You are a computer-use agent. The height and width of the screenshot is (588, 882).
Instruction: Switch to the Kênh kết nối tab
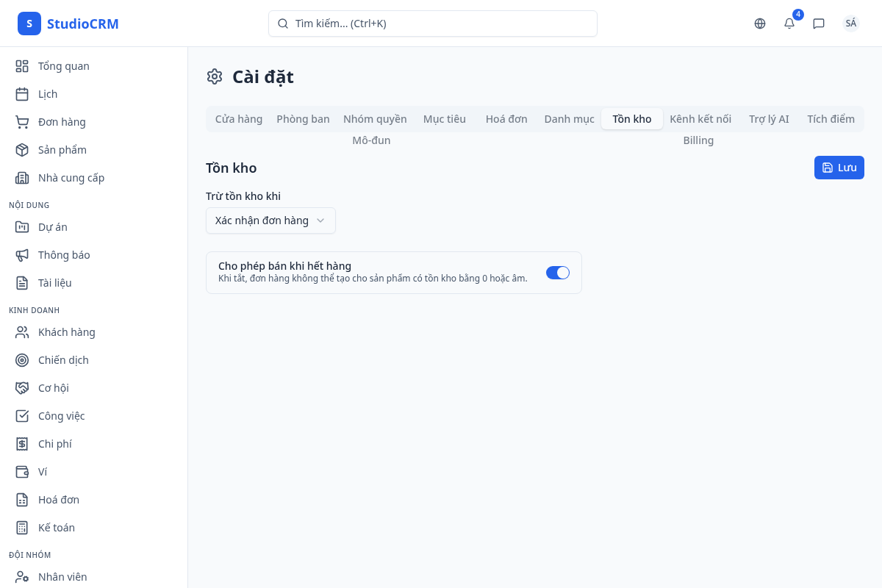tap(700, 119)
